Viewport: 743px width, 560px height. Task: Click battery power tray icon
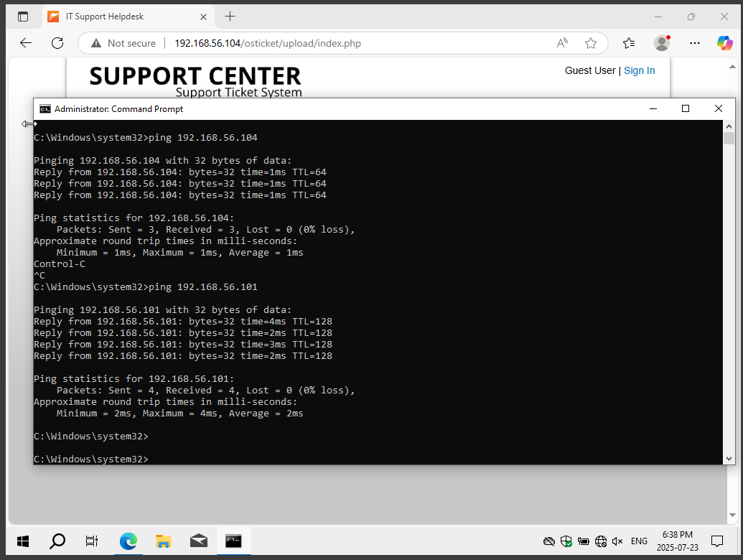(584, 541)
